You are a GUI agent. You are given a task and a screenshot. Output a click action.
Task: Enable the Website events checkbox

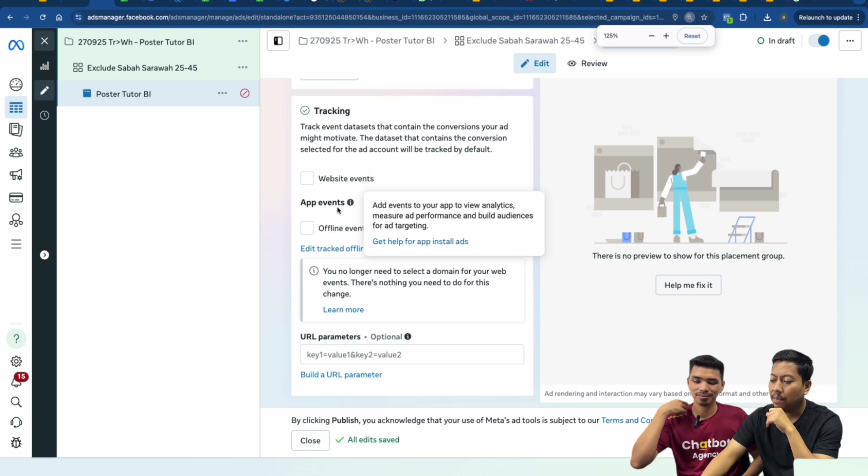(x=307, y=178)
